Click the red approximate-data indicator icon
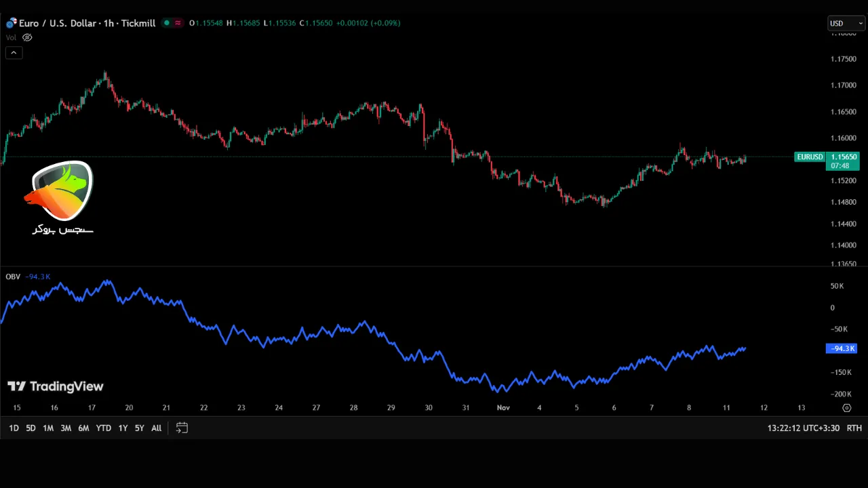Viewport: 868px width, 488px height. pyautogui.click(x=178, y=23)
